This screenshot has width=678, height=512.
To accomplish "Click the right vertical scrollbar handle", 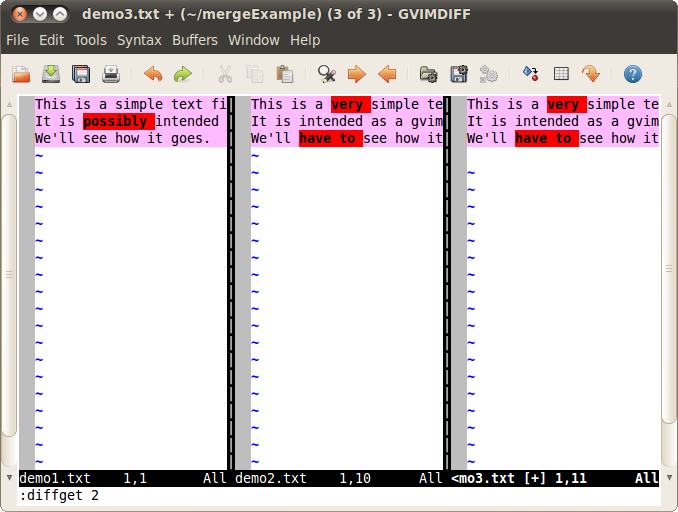I will (669, 269).
